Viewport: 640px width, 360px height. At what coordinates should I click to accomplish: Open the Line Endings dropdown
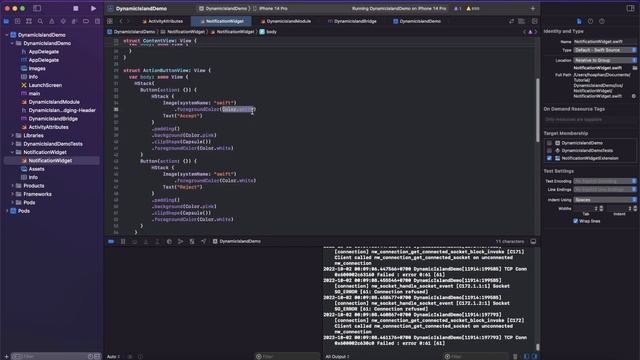pyautogui.click(x=605, y=189)
